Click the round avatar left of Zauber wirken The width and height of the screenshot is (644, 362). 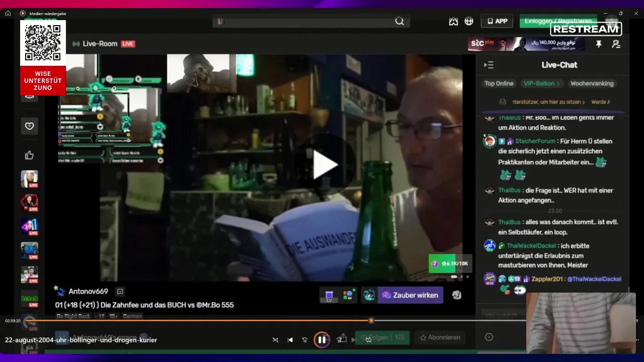click(x=369, y=295)
